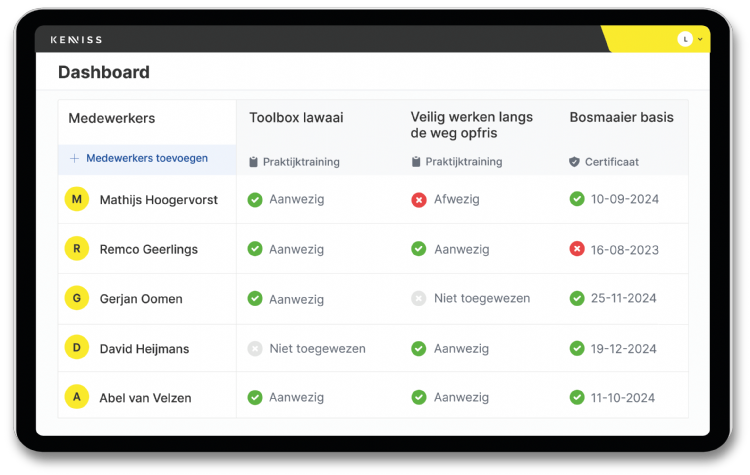Select the Toolbox lawaai column header
Screen dimensions: 750x475
coord(296,118)
